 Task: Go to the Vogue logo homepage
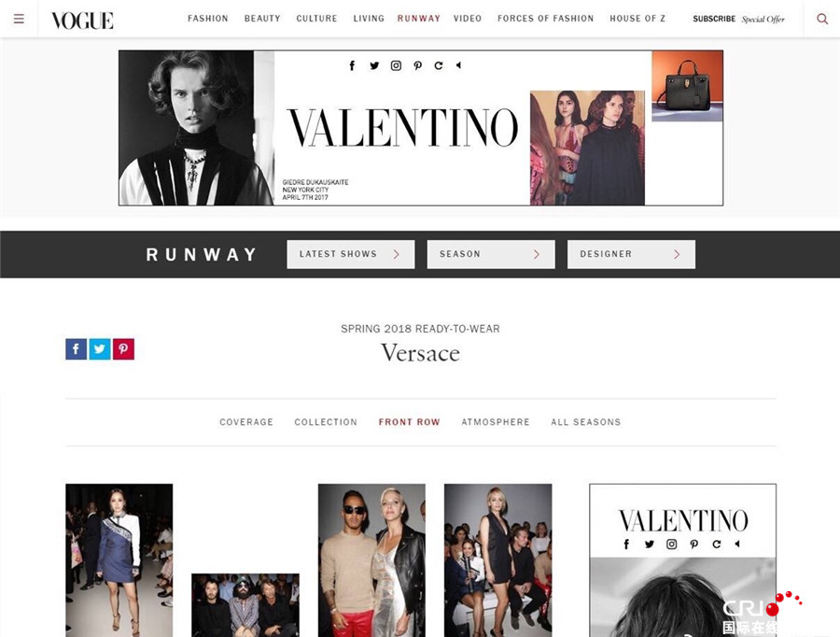82,21
